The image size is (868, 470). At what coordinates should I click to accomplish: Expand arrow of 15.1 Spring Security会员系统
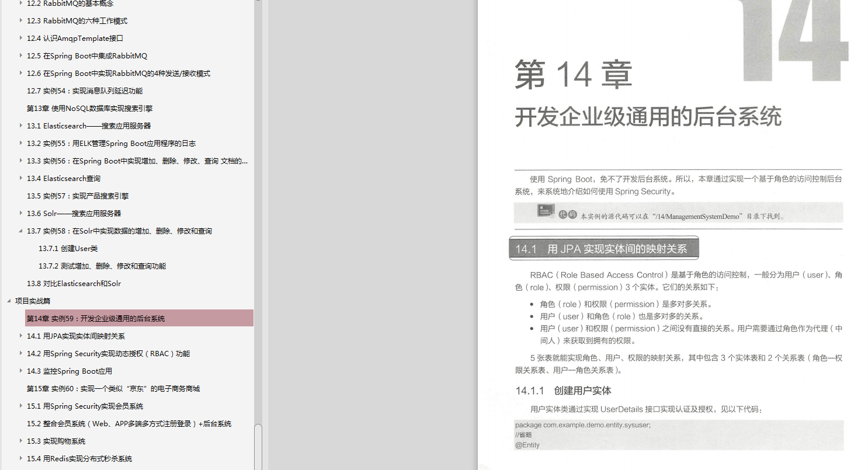point(21,406)
